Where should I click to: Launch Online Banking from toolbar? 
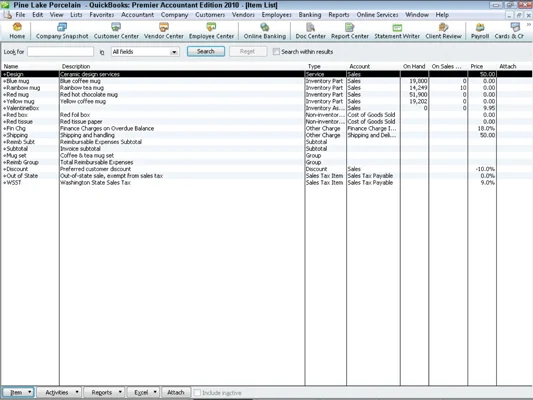click(264, 31)
